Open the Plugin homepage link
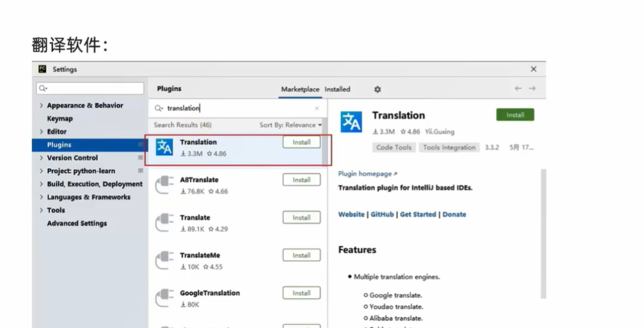644x328 pixels. 367,174
